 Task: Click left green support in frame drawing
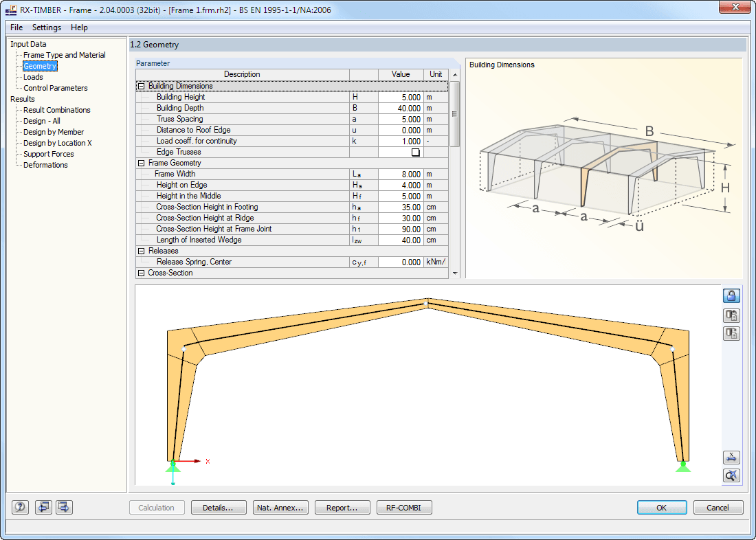click(x=173, y=466)
